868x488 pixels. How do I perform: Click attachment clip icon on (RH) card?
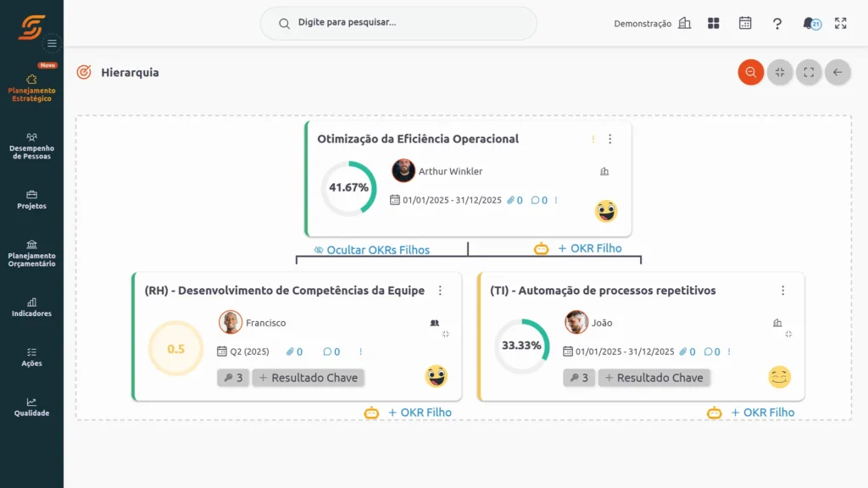click(290, 352)
